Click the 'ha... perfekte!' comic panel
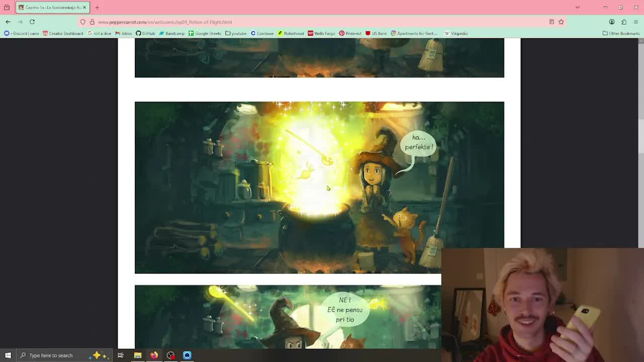This screenshot has height=362, width=644. pos(319,188)
